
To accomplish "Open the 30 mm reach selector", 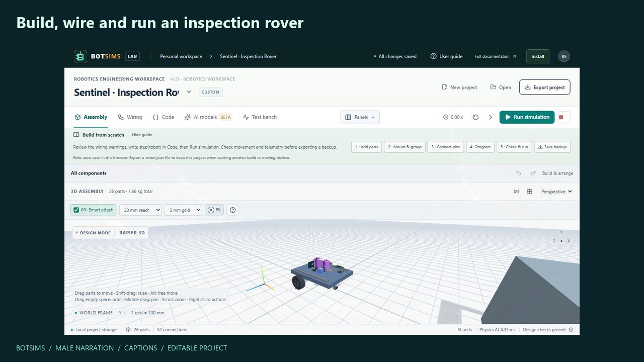I will pyautogui.click(x=140, y=210).
